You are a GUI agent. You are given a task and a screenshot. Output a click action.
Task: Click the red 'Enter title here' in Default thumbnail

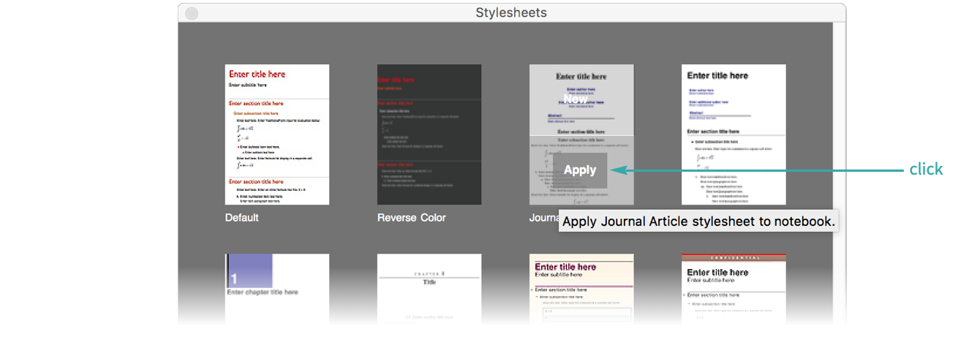click(257, 74)
